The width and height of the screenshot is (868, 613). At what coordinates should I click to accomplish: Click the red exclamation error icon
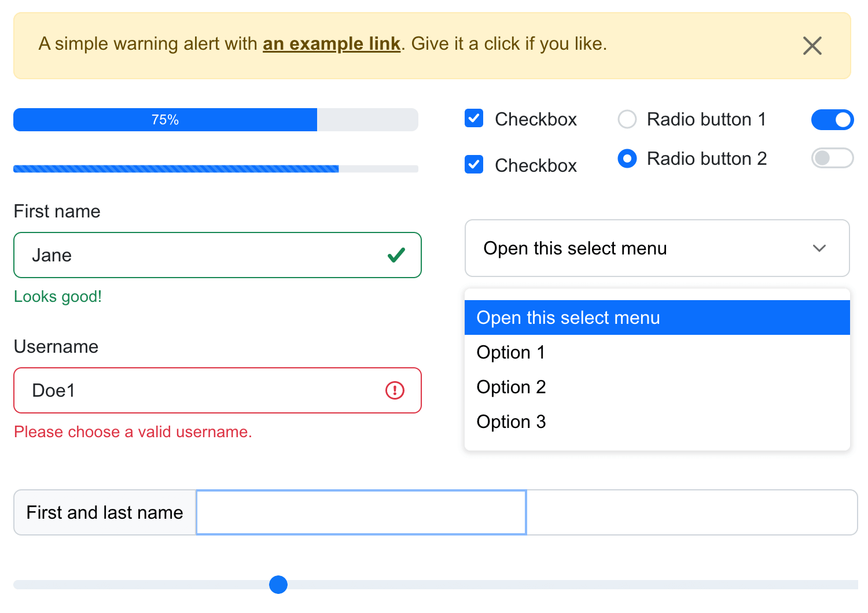395,390
